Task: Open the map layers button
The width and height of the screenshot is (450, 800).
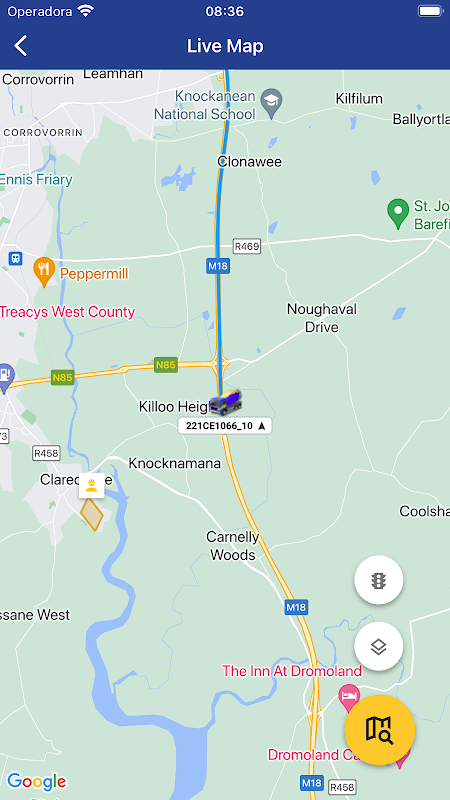Action: point(379,646)
